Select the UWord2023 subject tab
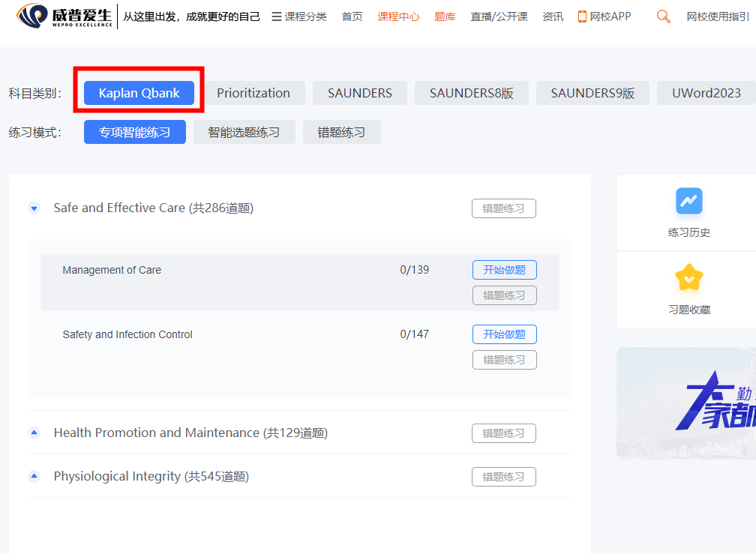 (706, 93)
